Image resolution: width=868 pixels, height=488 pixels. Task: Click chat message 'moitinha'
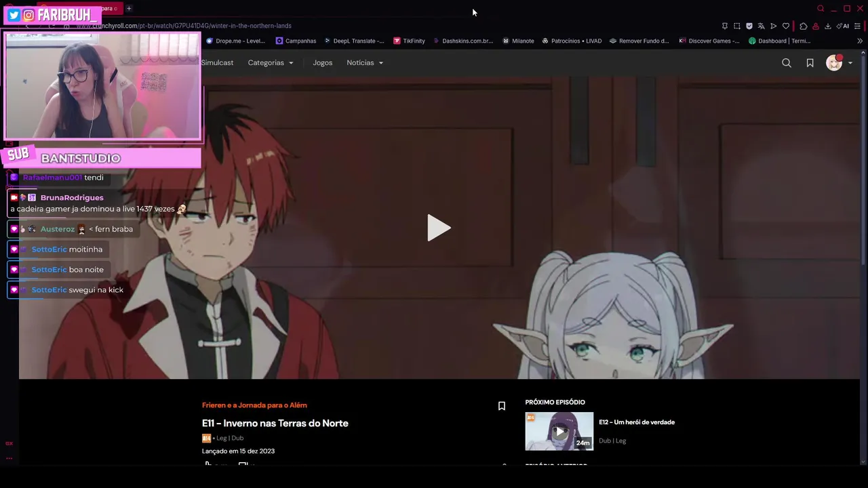[85, 249]
